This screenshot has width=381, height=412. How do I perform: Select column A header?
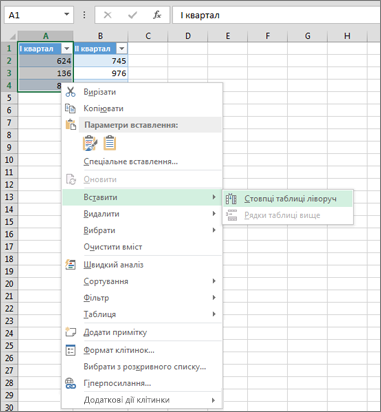pyautogui.click(x=46, y=36)
